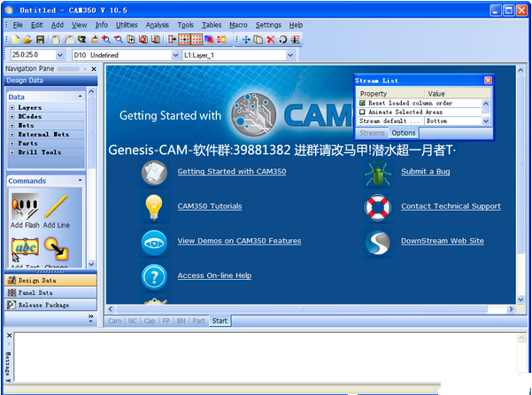Image resolution: width=532 pixels, height=395 pixels.
Task: Click the blue eye demos icon
Action: (154, 243)
